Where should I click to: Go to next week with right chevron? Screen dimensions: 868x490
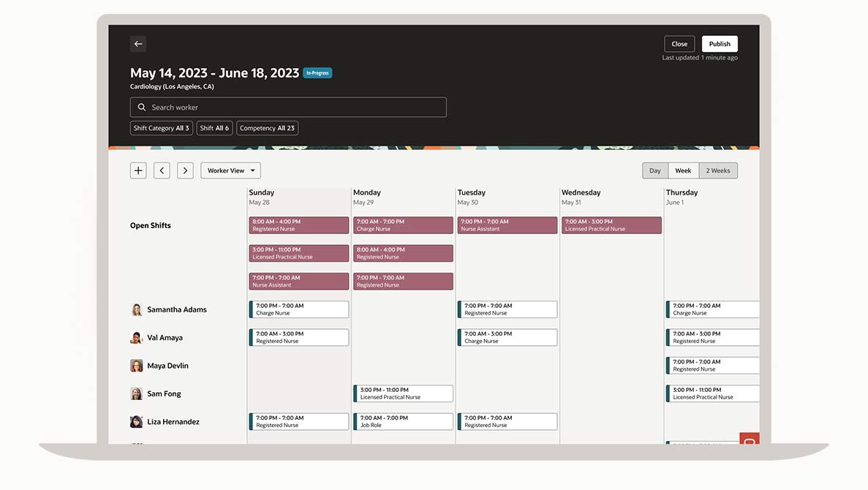tap(186, 170)
